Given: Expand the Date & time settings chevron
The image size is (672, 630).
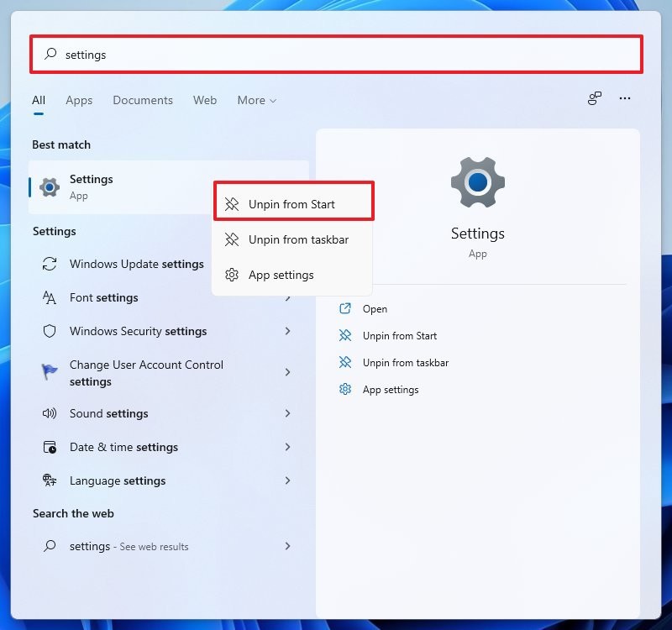Looking at the screenshot, I should (x=287, y=447).
